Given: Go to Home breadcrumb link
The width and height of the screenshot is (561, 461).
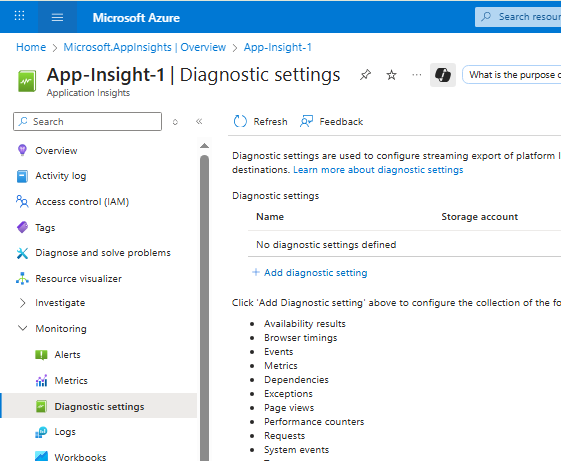Looking at the screenshot, I should coord(31,47).
